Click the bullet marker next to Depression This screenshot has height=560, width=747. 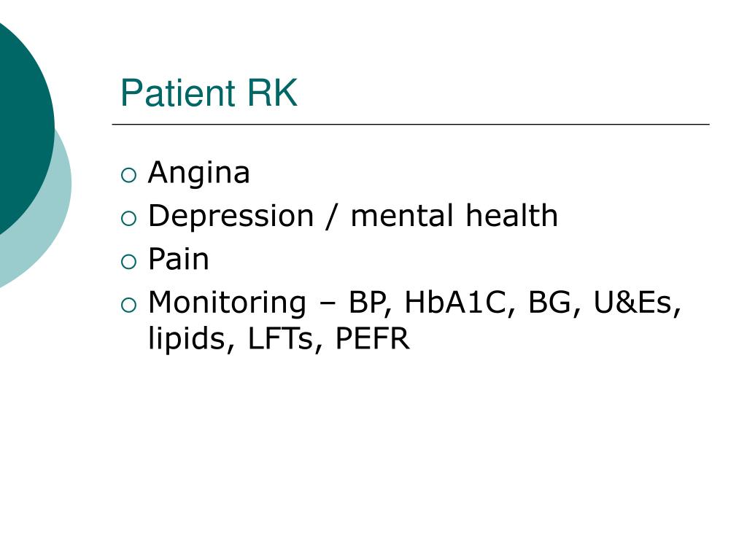point(128,219)
